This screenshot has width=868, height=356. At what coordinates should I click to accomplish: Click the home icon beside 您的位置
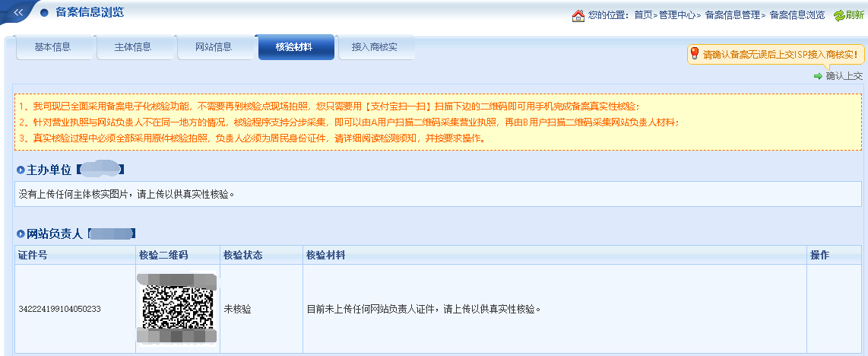click(x=578, y=15)
